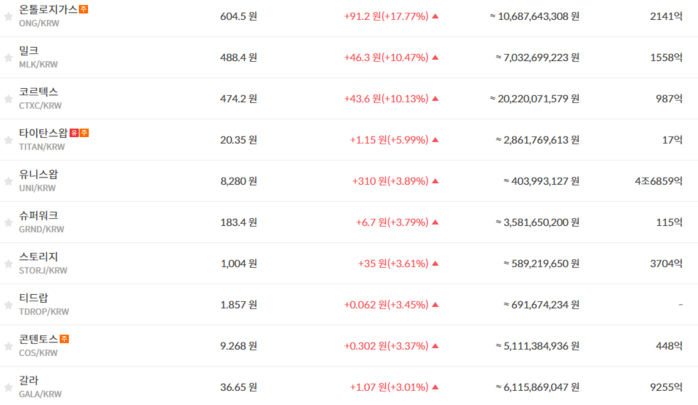Viewport: 698px width, 405px height.
Task: Click the star beside STORJ/KRW
Action: 8,264
